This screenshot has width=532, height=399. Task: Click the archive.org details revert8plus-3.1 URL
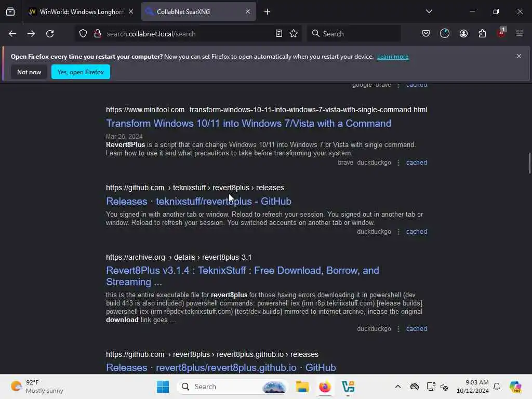179,257
